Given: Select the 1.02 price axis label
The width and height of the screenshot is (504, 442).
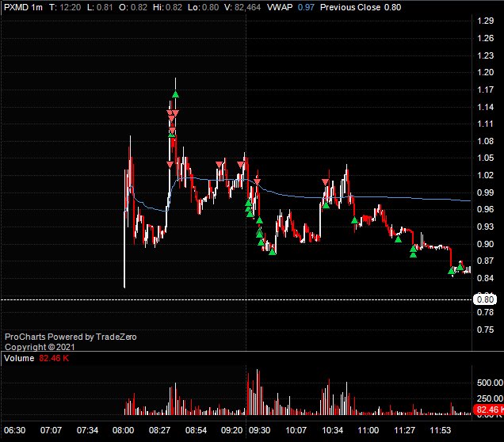Looking at the screenshot, I should pyautogui.click(x=485, y=175).
